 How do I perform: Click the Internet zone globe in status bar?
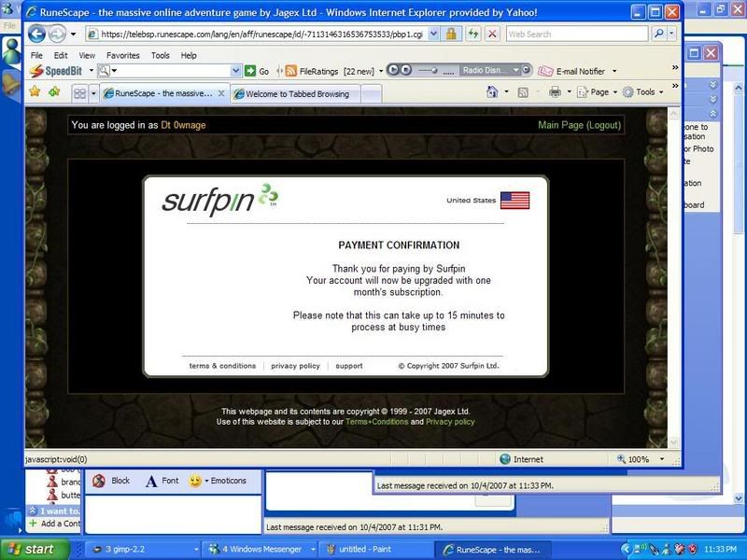[505, 459]
